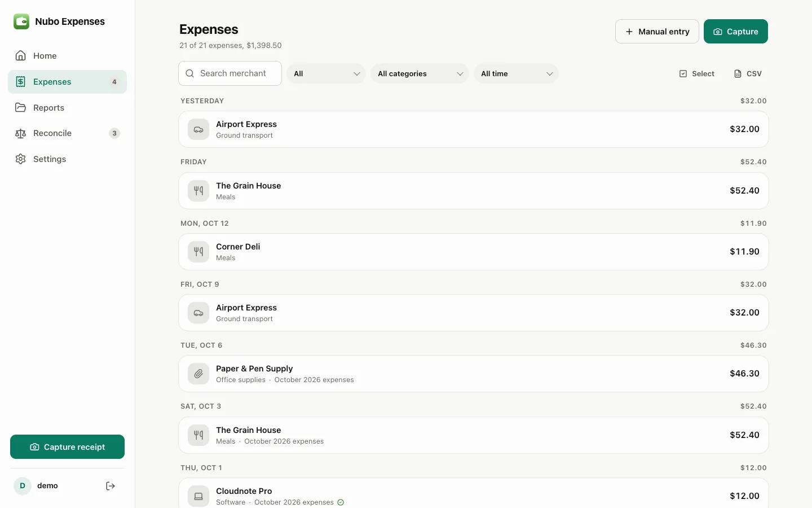Export expenses as CSV
This screenshot has width=812, height=508.
pos(748,73)
